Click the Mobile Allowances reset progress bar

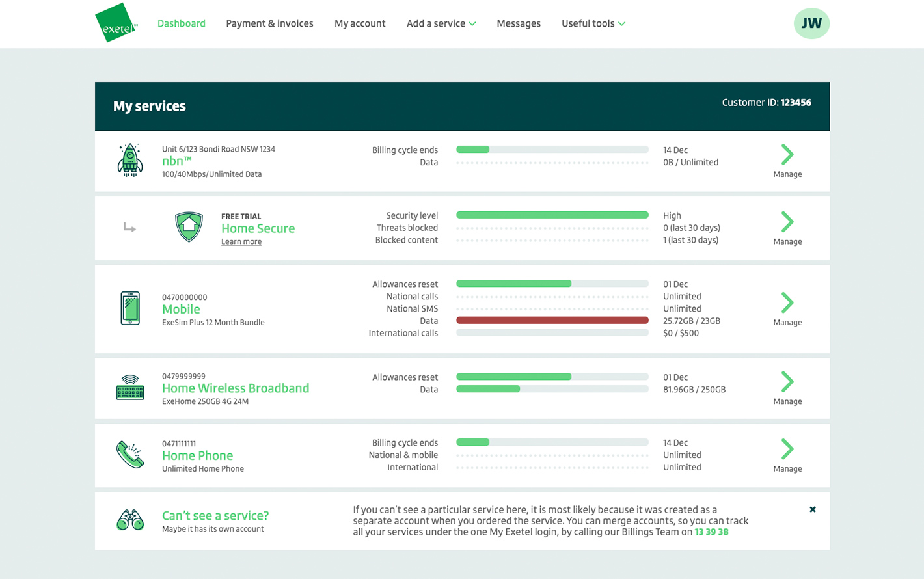point(552,284)
